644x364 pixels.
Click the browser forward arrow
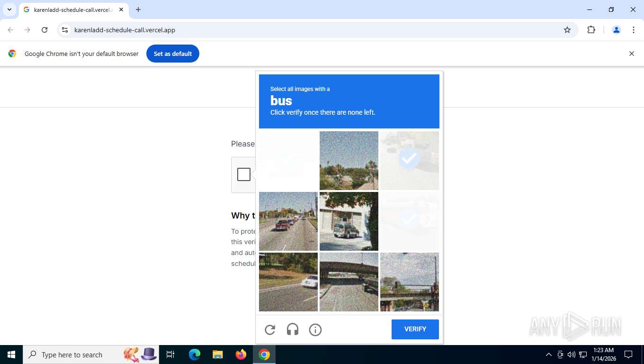pos(27,30)
